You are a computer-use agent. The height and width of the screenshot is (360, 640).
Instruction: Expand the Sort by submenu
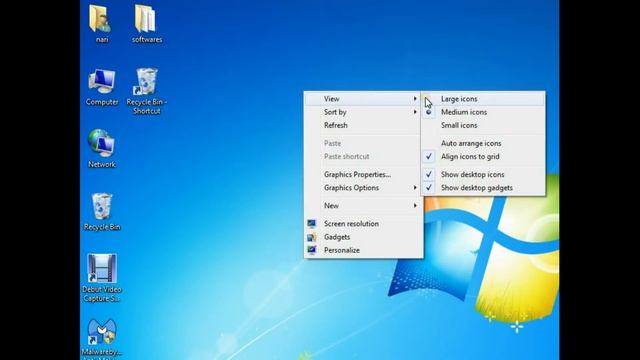tap(363, 112)
